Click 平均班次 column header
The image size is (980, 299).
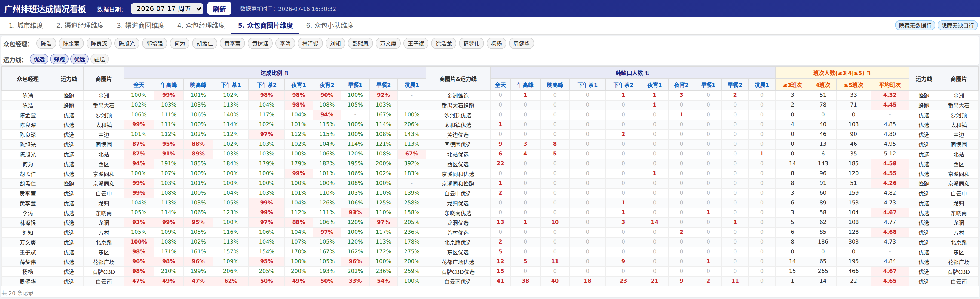click(x=890, y=85)
